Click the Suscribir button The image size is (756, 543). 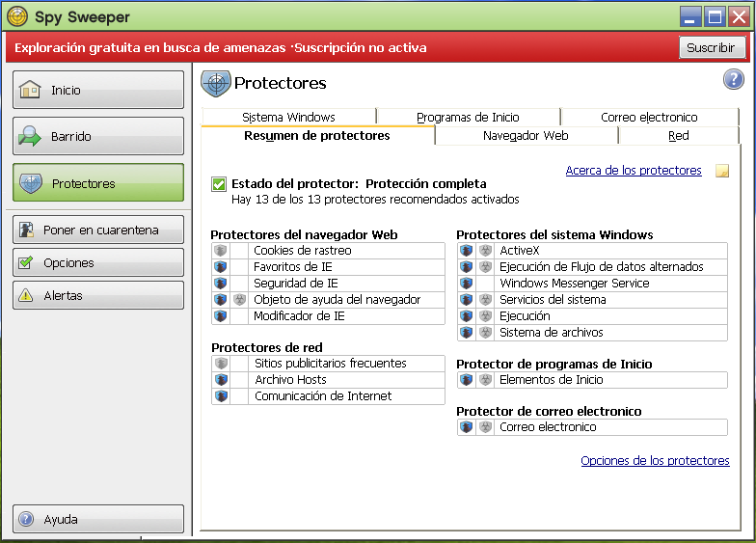click(712, 47)
